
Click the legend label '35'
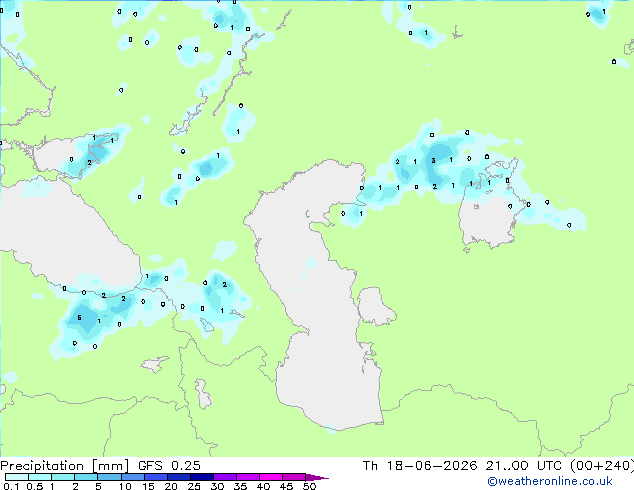pyautogui.click(x=240, y=486)
